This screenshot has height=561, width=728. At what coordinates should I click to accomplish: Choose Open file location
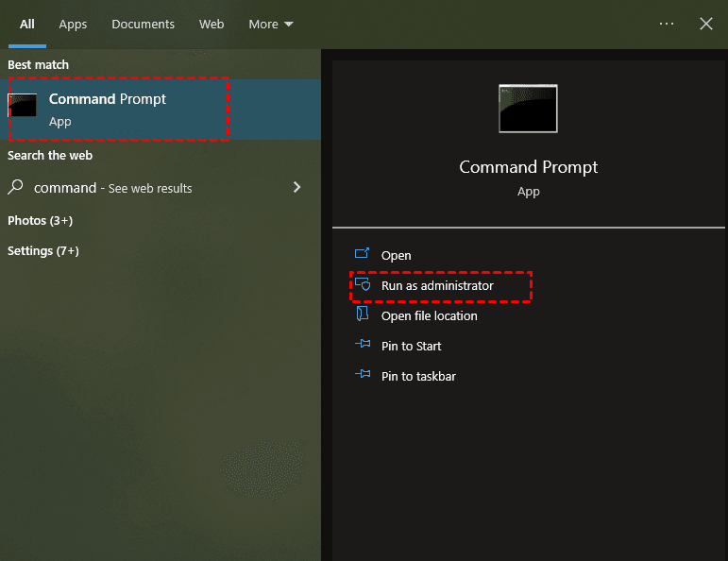429,315
